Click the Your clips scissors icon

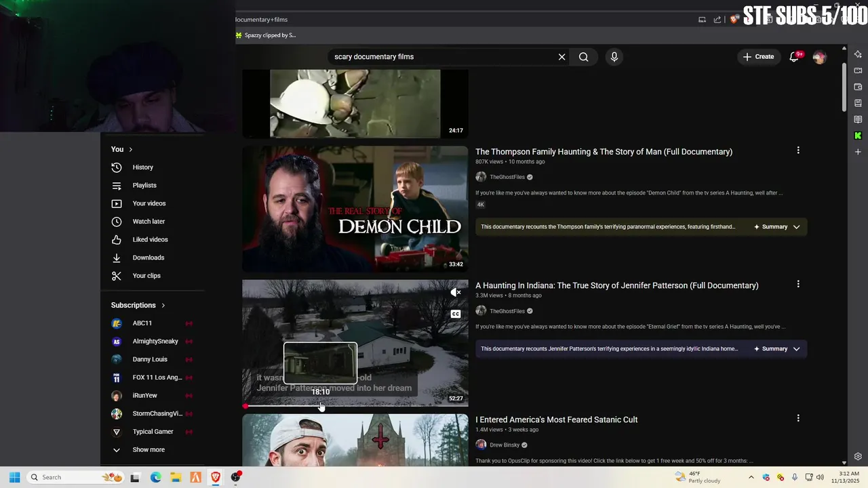click(117, 276)
